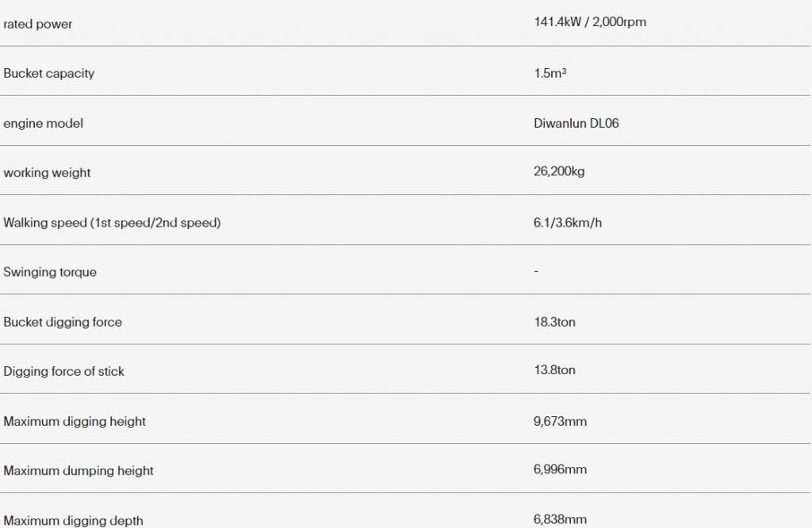Click the 'Swinging torque' label

50,272
